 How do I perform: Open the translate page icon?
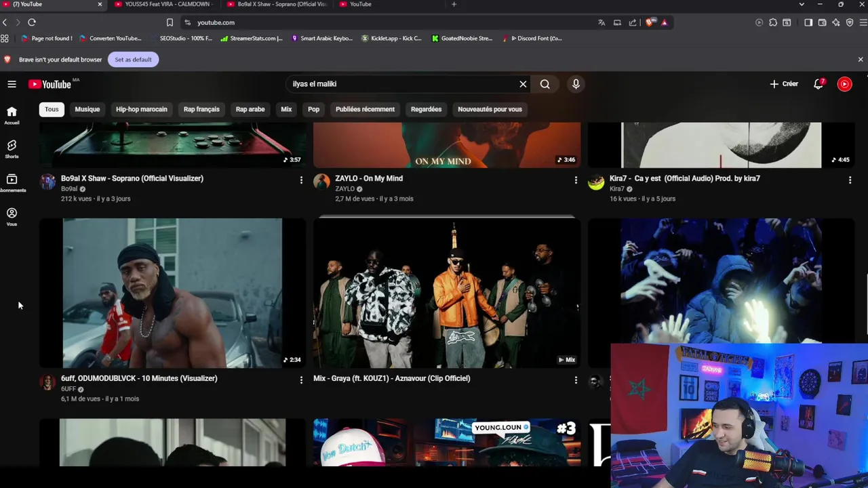tap(601, 22)
